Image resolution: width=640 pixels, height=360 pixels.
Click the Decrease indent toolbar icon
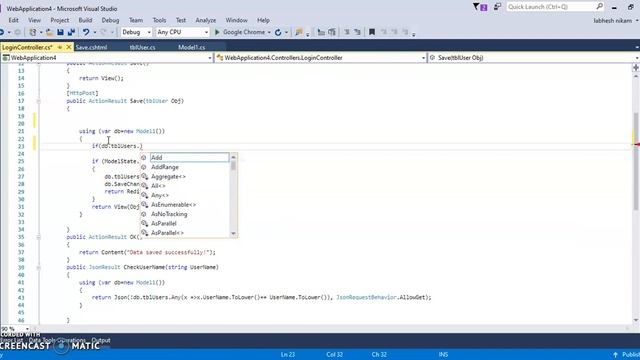click(321, 32)
